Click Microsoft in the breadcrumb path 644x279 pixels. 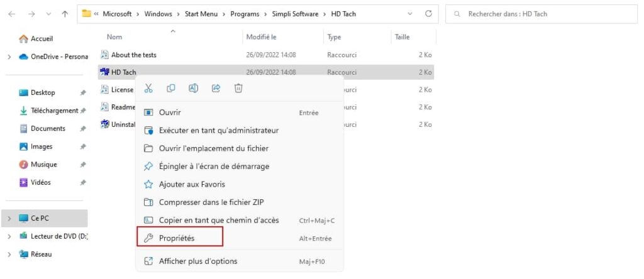pyautogui.click(x=117, y=14)
